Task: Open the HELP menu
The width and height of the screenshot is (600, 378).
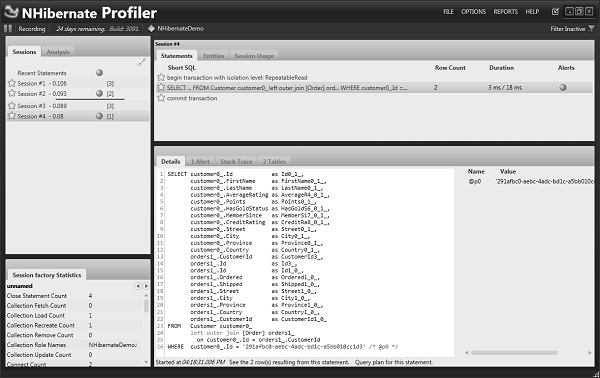Action: 532,11
